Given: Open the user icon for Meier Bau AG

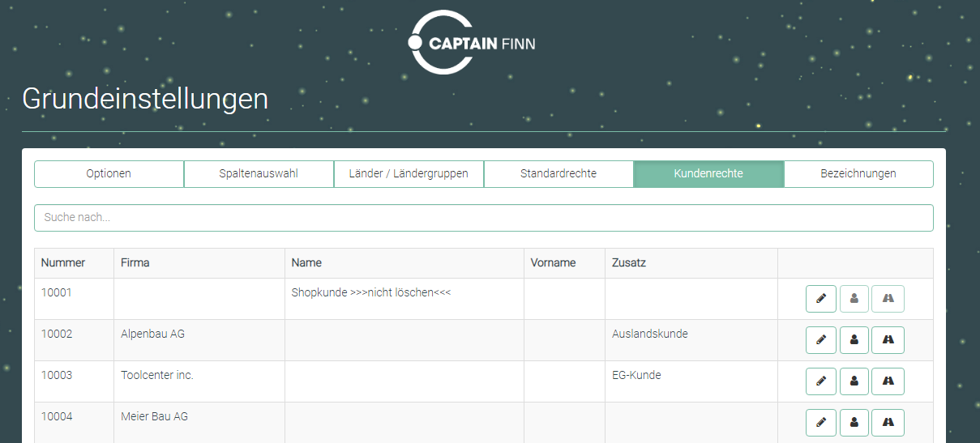Looking at the screenshot, I should click(854, 423).
